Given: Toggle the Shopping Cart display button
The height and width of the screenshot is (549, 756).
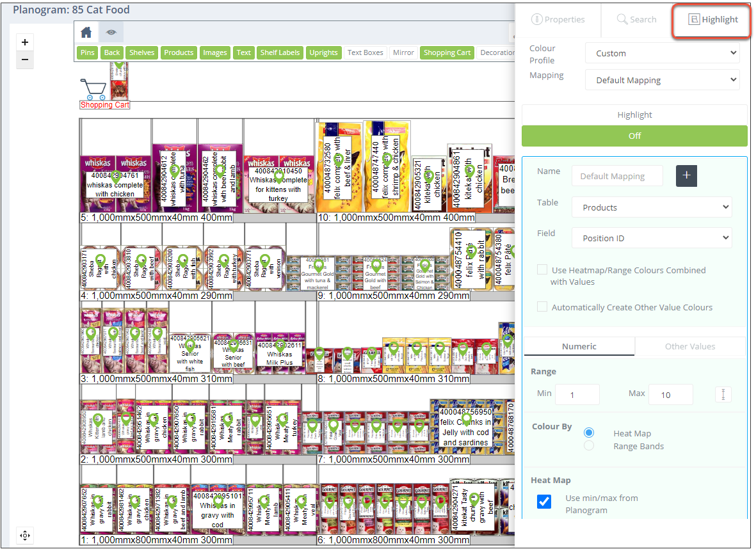Looking at the screenshot, I should 447,52.
